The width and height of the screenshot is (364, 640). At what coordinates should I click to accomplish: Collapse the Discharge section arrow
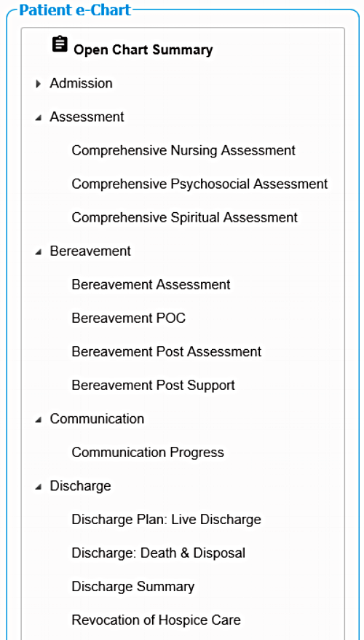pyautogui.click(x=39, y=487)
